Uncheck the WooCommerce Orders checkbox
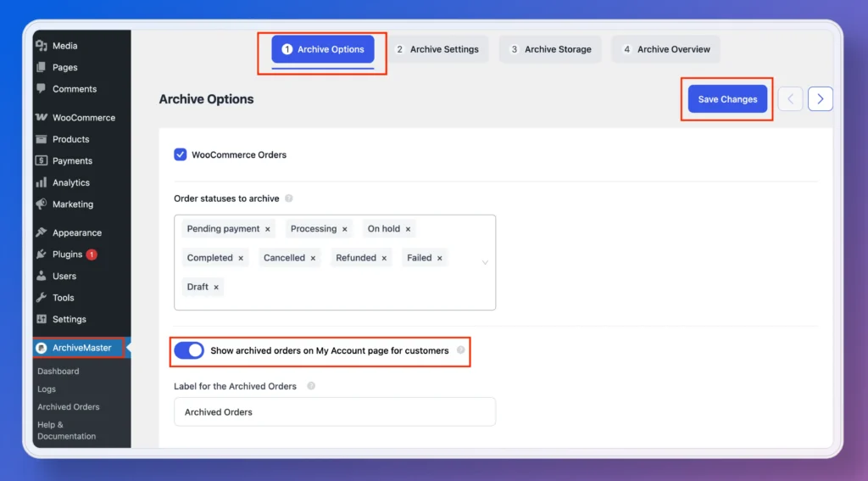 click(181, 154)
